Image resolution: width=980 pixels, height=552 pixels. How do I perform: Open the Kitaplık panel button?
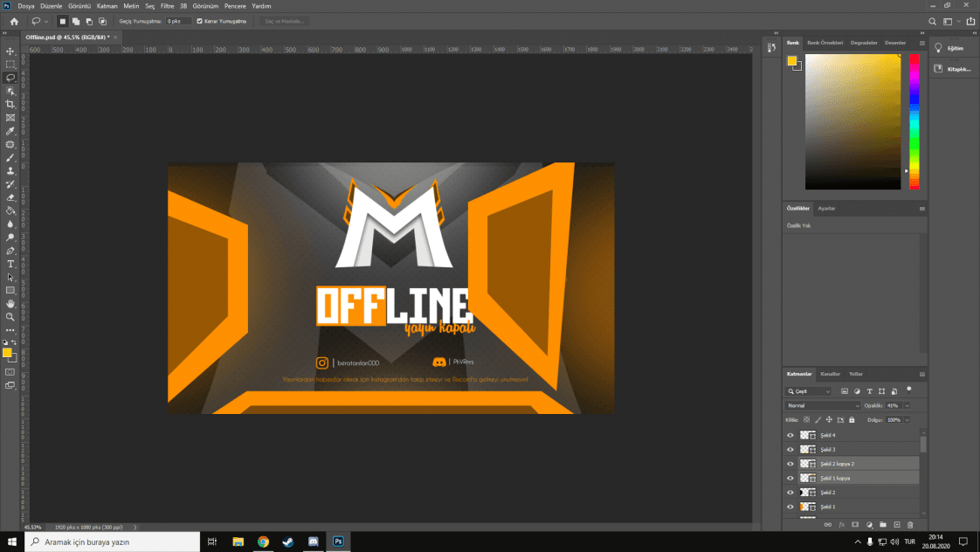pyautogui.click(x=953, y=69)
